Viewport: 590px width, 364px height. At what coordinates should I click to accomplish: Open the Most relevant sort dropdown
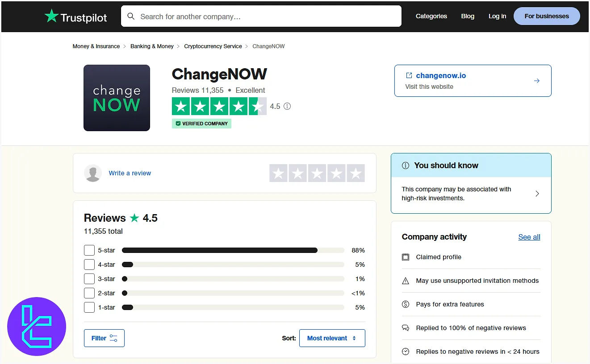click(x=332, y=338)
